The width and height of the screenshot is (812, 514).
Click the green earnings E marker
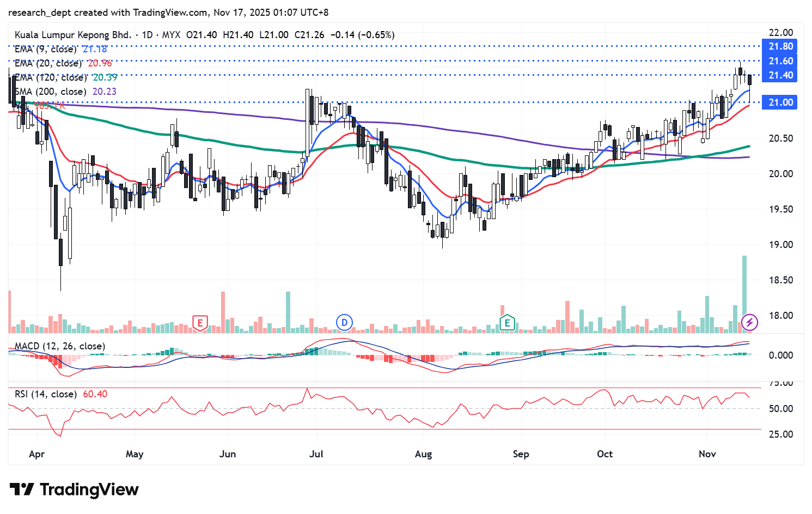(x=507, y=323)
